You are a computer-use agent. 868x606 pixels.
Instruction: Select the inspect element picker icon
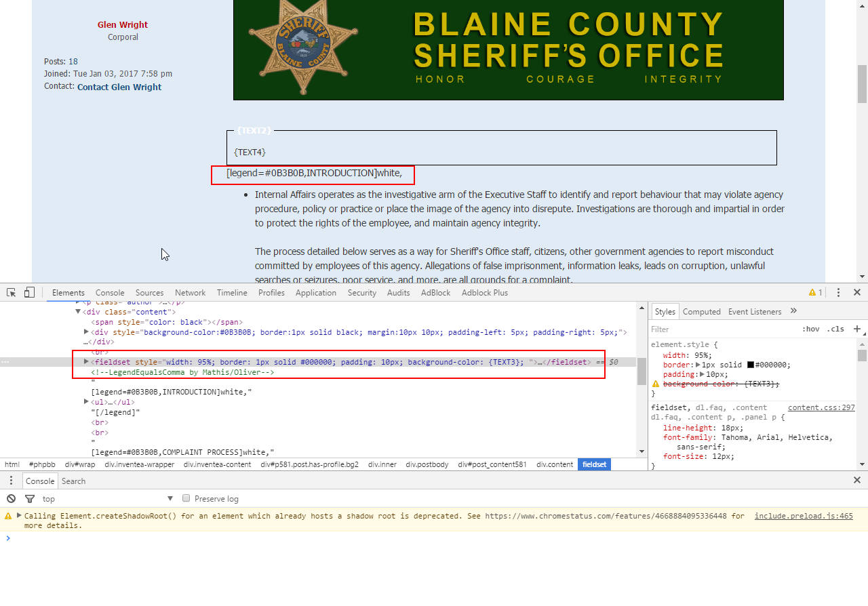pos(10,291)
